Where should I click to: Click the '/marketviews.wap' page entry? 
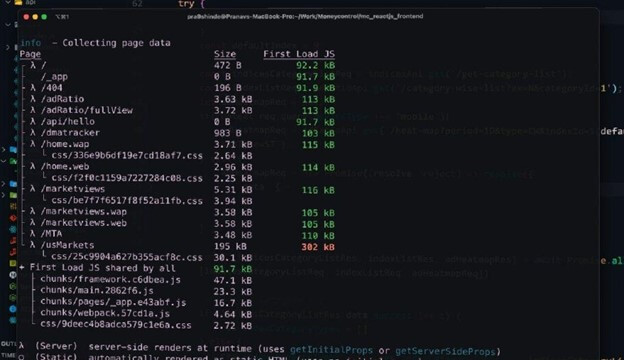(84, 212)
